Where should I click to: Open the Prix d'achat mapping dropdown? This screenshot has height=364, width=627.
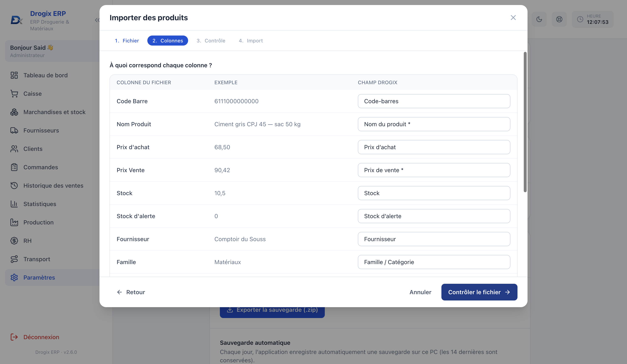[434, 147]
